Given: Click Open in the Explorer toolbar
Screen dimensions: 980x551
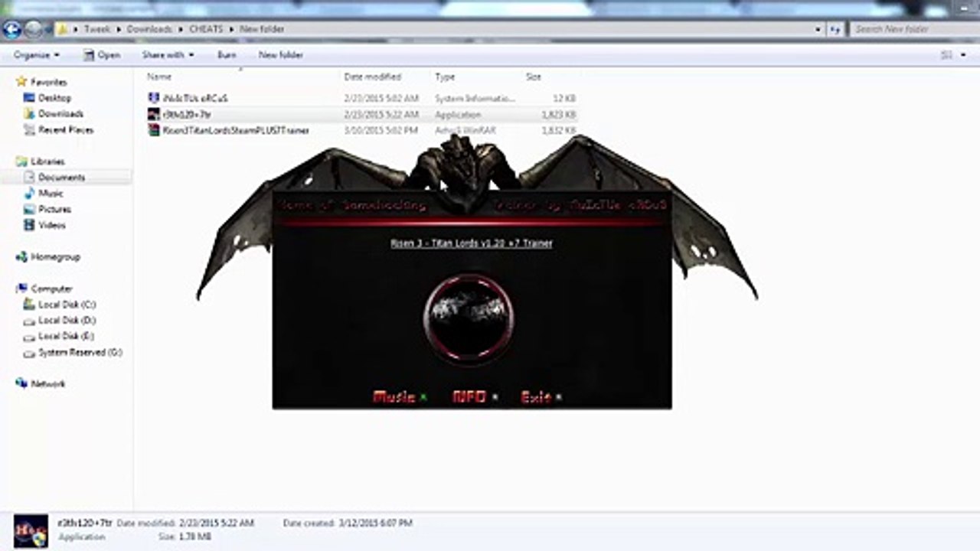Looking at the screenshot, I should pyautogui.click(x=102, y=55).
